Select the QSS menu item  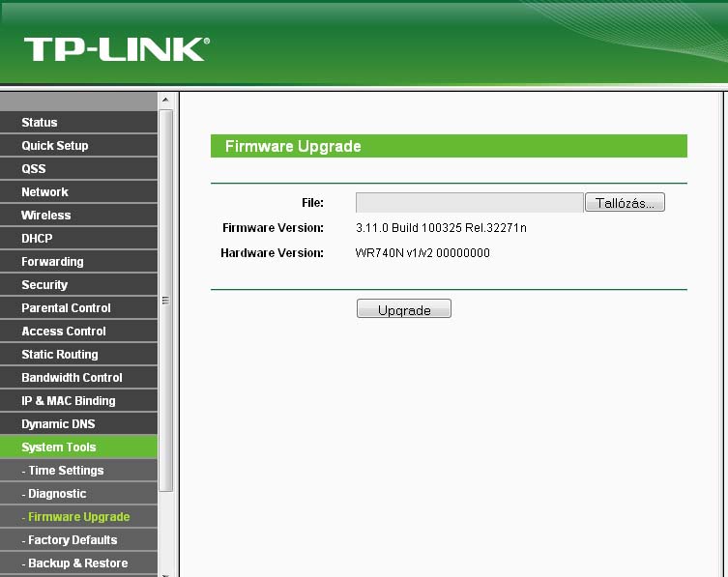click(x=78, y=168)
